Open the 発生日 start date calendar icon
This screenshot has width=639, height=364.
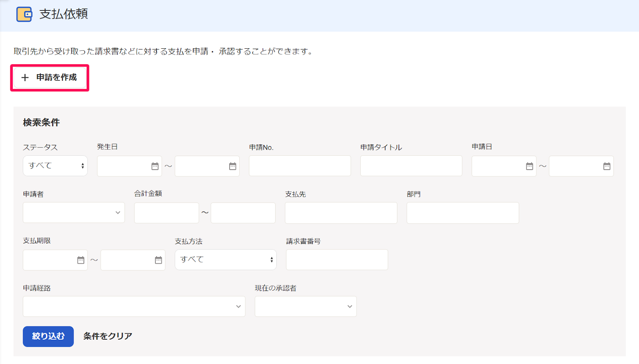pos(155,166)
